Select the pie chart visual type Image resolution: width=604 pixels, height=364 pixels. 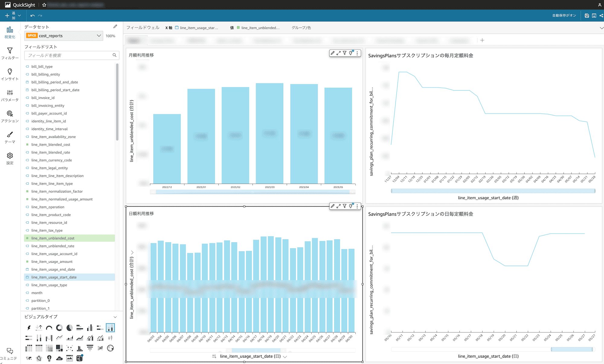point(69,328)
